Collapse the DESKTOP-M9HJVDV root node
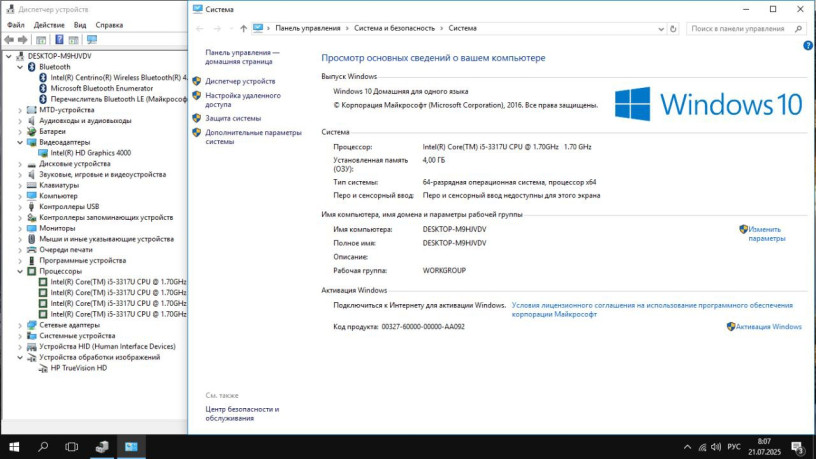Viewport: 816px width, 459px height. point(9,56)
